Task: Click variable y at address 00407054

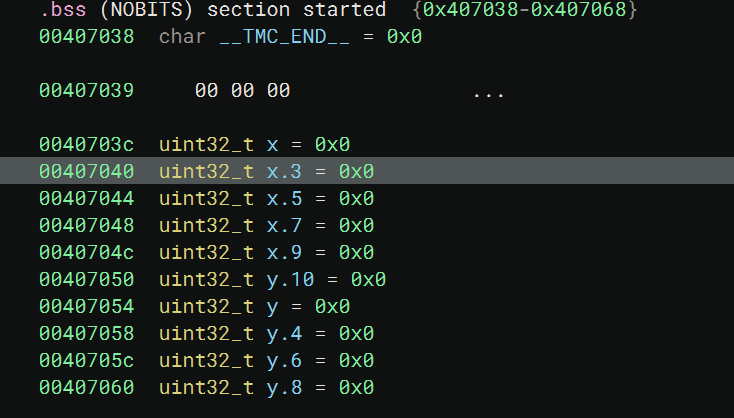Action: tap(272, 307)
